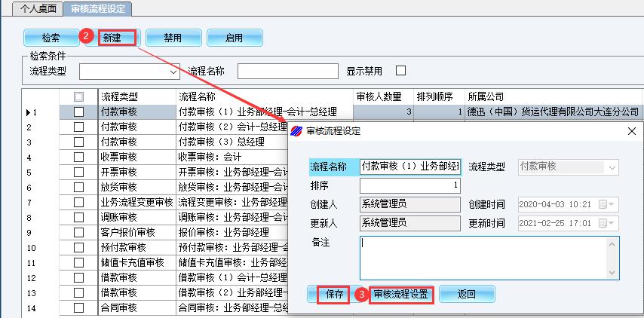
Task: Open the 流程类型 search dropdown
Action: pos(174,72)
